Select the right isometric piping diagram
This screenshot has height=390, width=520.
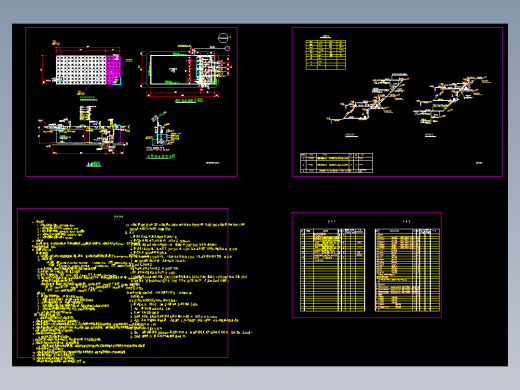point(452,100)
